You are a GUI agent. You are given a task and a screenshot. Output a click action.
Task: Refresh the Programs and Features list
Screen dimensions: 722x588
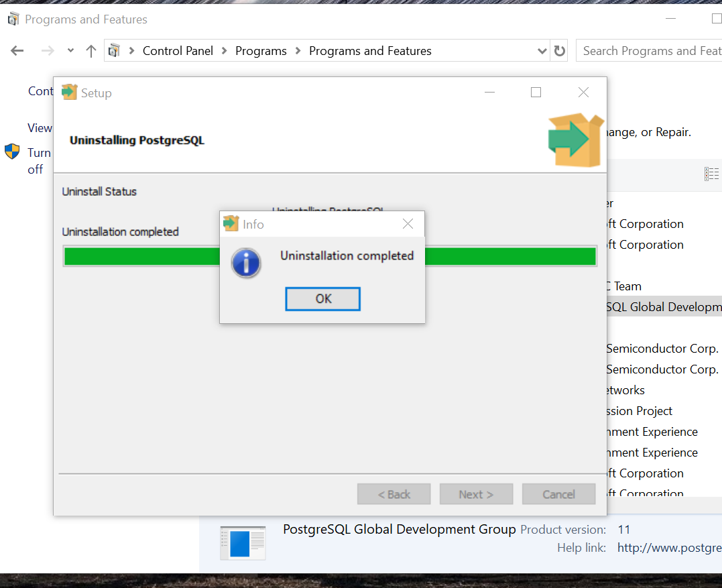[560, 51]
